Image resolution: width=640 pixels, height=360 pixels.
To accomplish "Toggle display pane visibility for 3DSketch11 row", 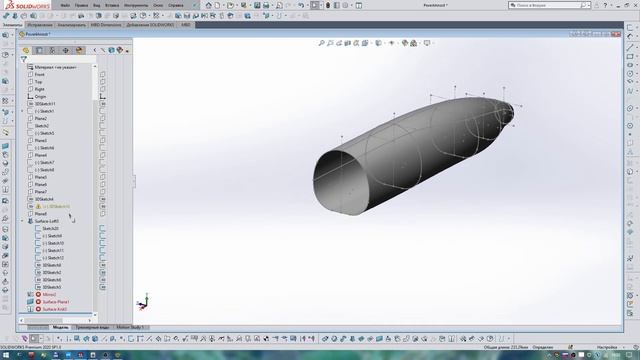I will coord(102,104).
